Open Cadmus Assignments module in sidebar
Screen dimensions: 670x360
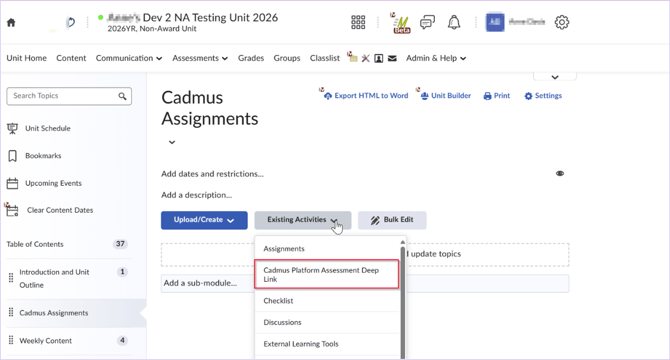click(54, 313)
